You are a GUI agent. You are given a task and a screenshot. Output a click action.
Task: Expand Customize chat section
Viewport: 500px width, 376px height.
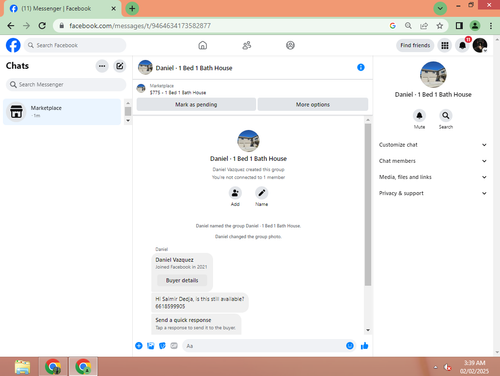click(433, 145)
